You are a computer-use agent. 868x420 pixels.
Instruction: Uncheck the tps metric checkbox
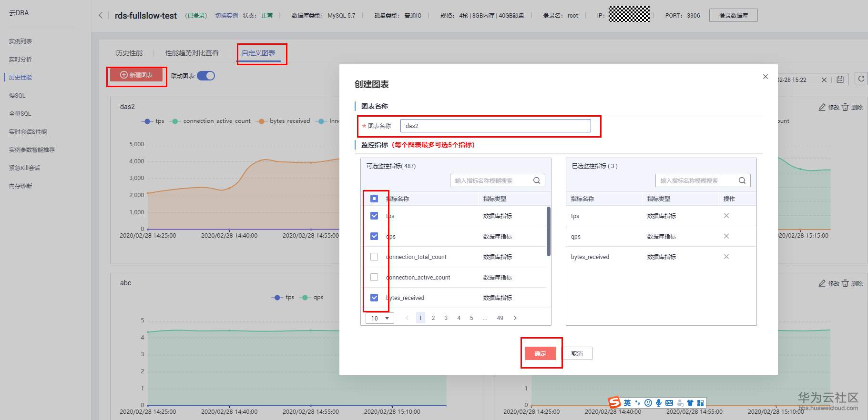click(x=374, y=216)
